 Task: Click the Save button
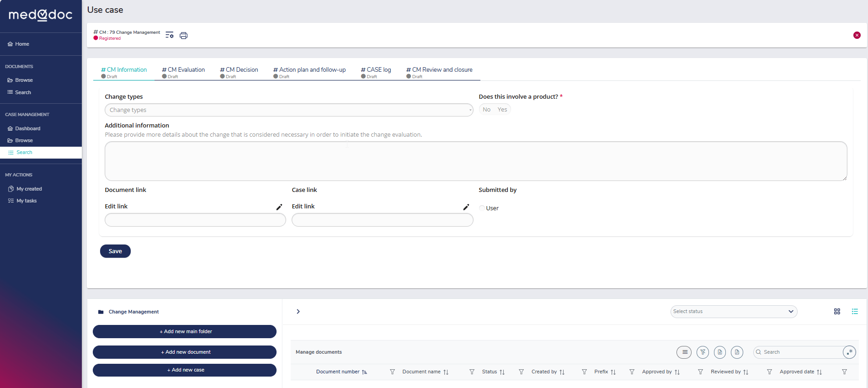(x=115, y=251)
